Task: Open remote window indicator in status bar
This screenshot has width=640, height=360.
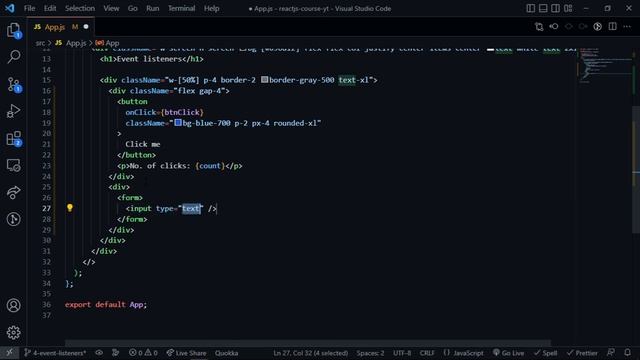Action: [x=9, y=353]
